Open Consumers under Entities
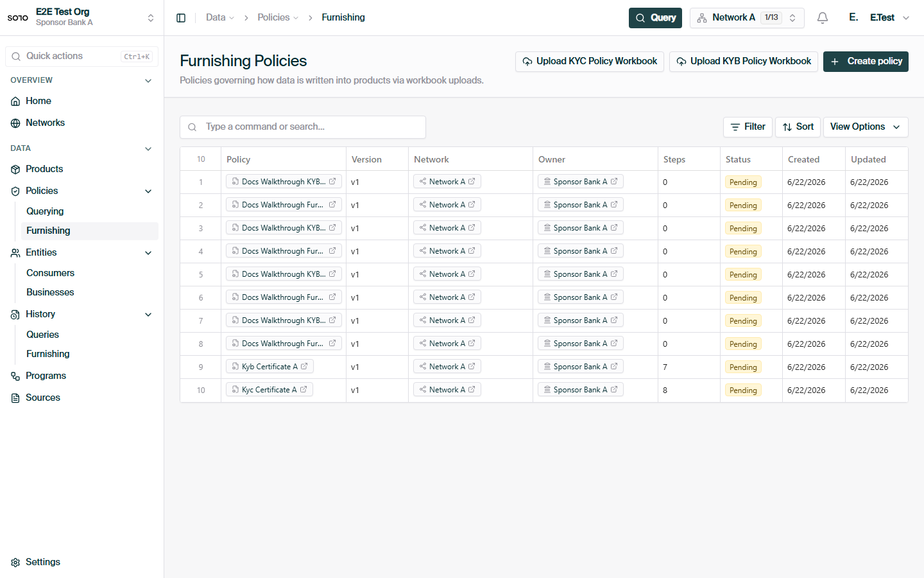Viewport: 924px width, 578px height. pos(89,273)
